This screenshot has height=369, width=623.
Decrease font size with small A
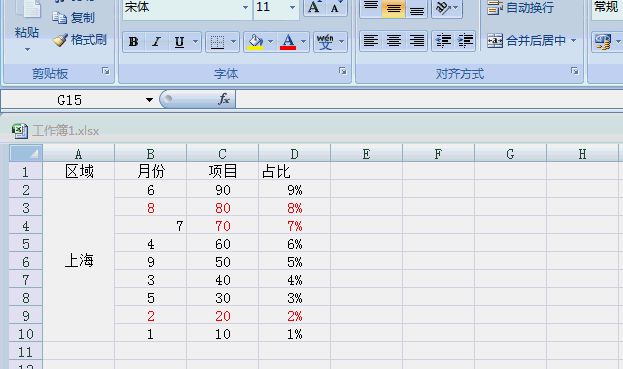click(x=336, y=7)
